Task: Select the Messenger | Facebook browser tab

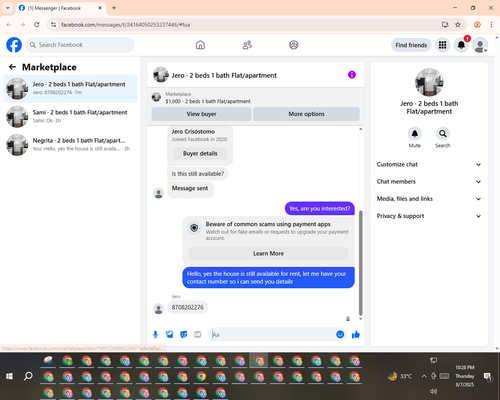Action: point(61,8)
